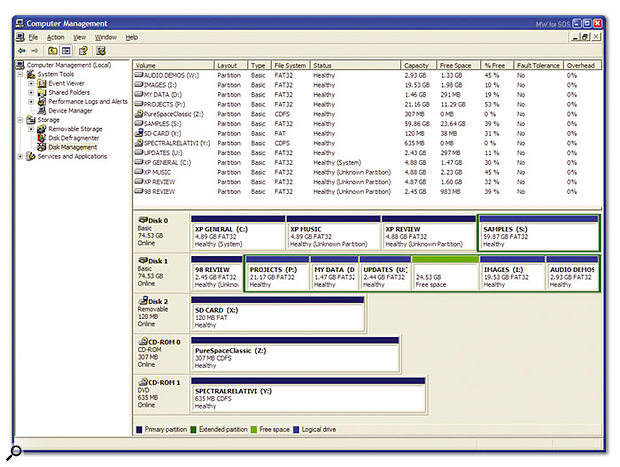The image size is (620, 467).
Task: Open the Window menu
Action: coord(106,37)
